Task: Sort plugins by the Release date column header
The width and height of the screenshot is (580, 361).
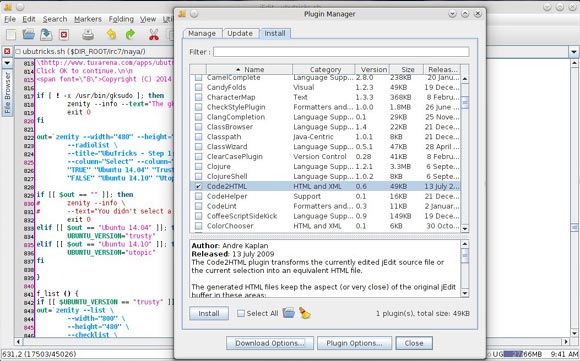Action: [x=442, y=70]
